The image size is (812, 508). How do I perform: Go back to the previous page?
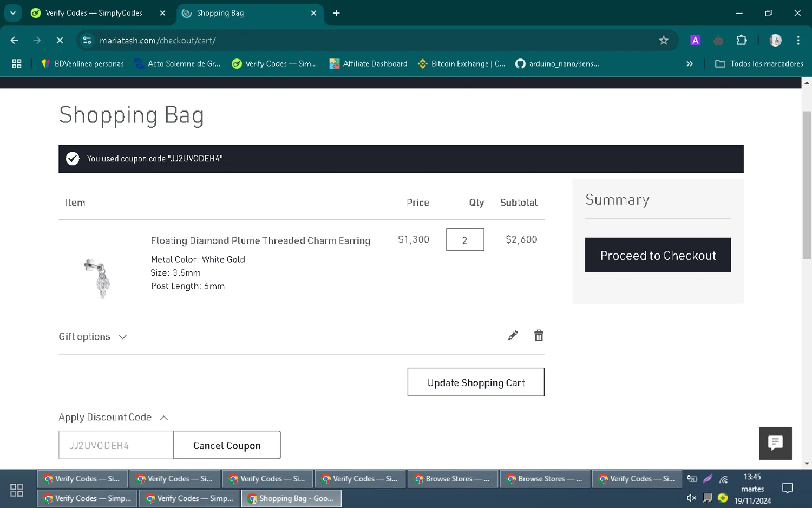click(15, 41)
